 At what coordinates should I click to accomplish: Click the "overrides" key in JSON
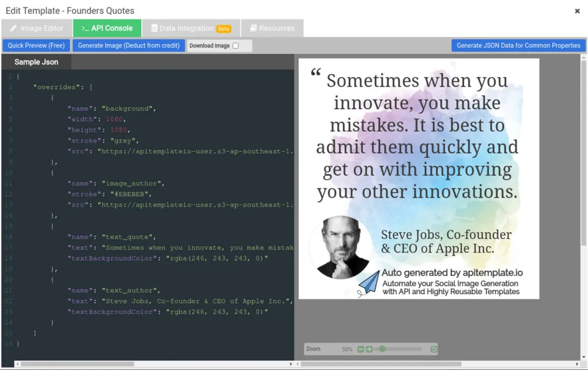point(57,87)
